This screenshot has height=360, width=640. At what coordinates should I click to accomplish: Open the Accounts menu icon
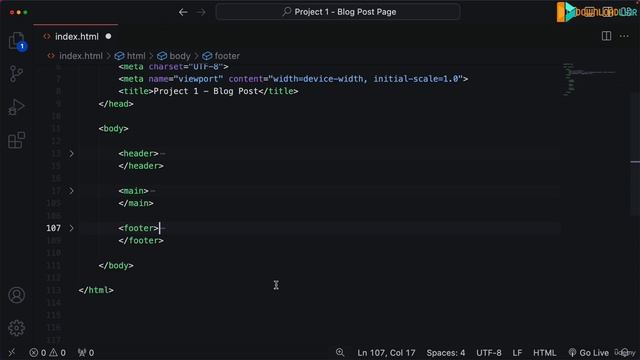[16, 295]
